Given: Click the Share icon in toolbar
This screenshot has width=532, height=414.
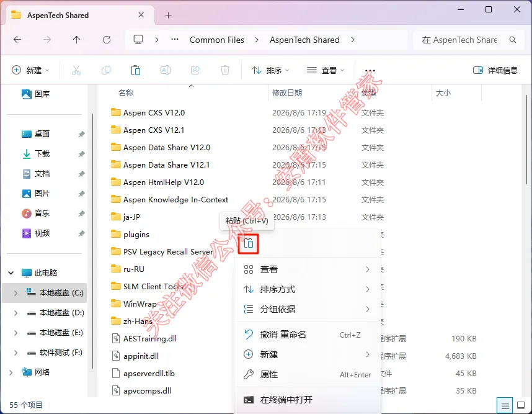Looking at the screenshot, I should pos(195,70).
